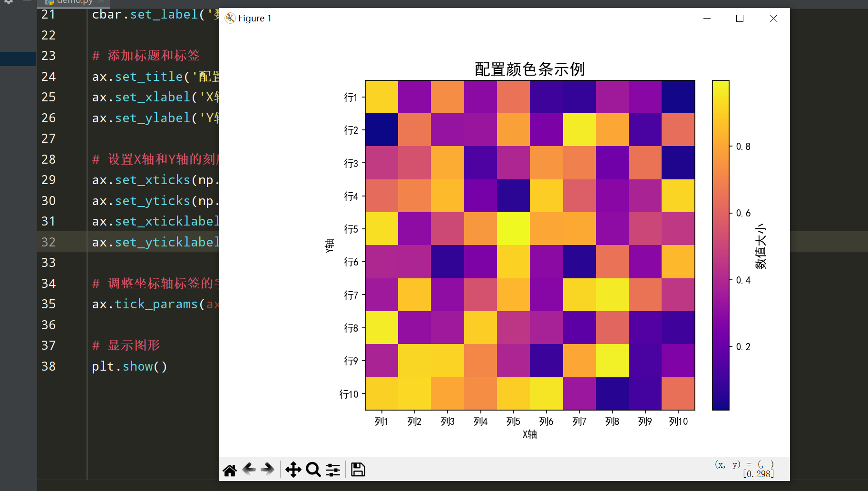Click the 0.2 colorbar tick label
The image size is (868, 491).
pos(743,347)
